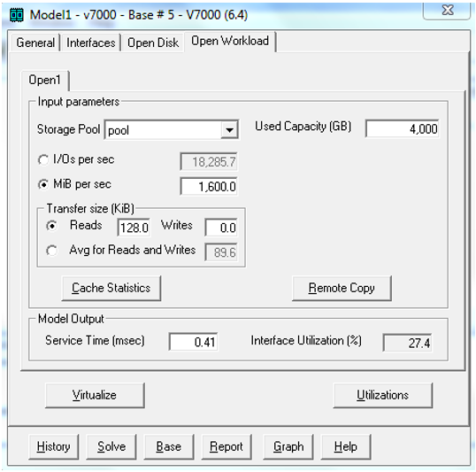
Task: Open the Interfaces tab
Action: coord(91,43)
